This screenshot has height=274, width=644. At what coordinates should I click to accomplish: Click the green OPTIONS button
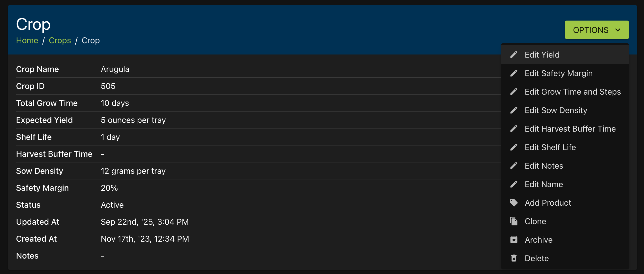[x=597, y=30]
